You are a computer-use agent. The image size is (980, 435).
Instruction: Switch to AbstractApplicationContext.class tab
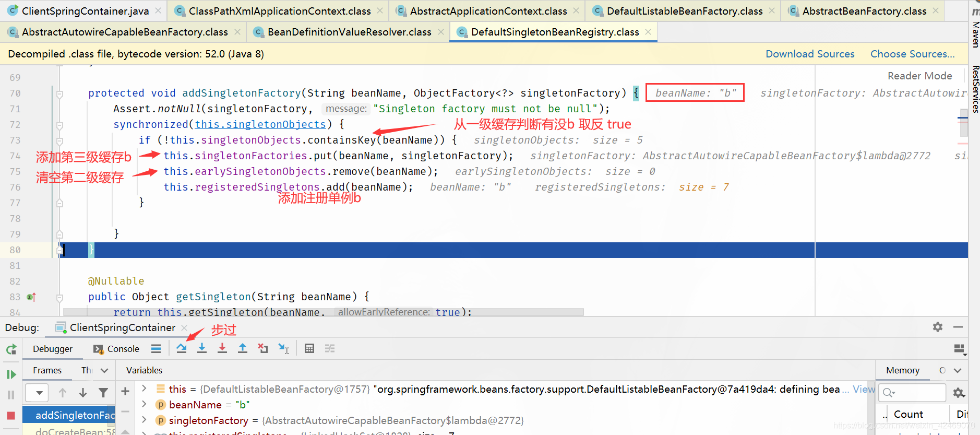(x=488, y=11)
